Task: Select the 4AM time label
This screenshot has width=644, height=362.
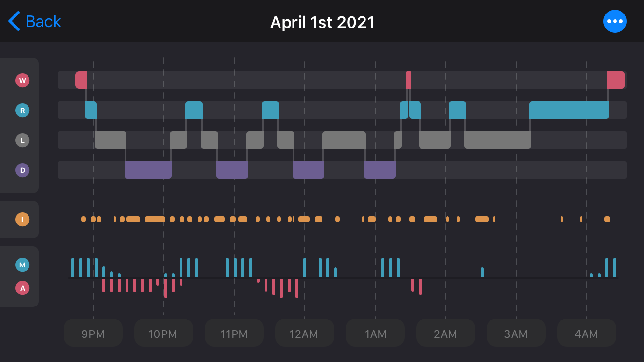Action: click(586, 333)
